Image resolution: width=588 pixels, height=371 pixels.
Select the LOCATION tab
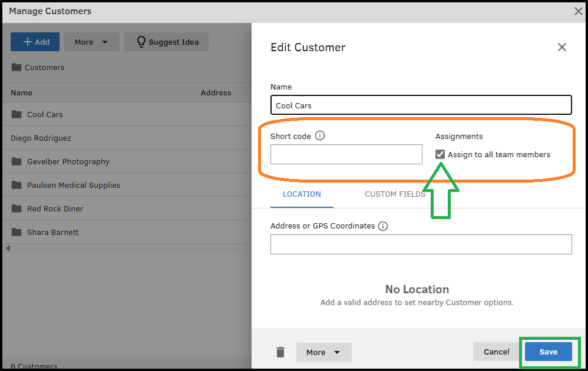point(302,194)
